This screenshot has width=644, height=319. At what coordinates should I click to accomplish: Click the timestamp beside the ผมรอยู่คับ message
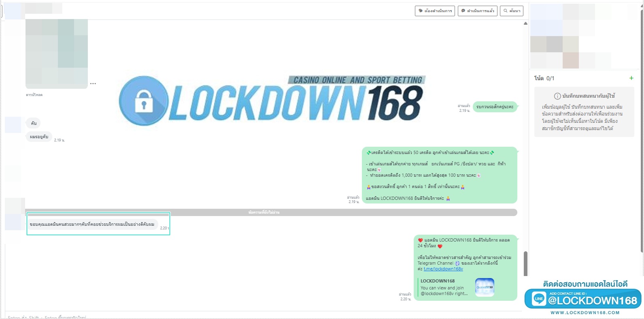[x=60, y=140]
